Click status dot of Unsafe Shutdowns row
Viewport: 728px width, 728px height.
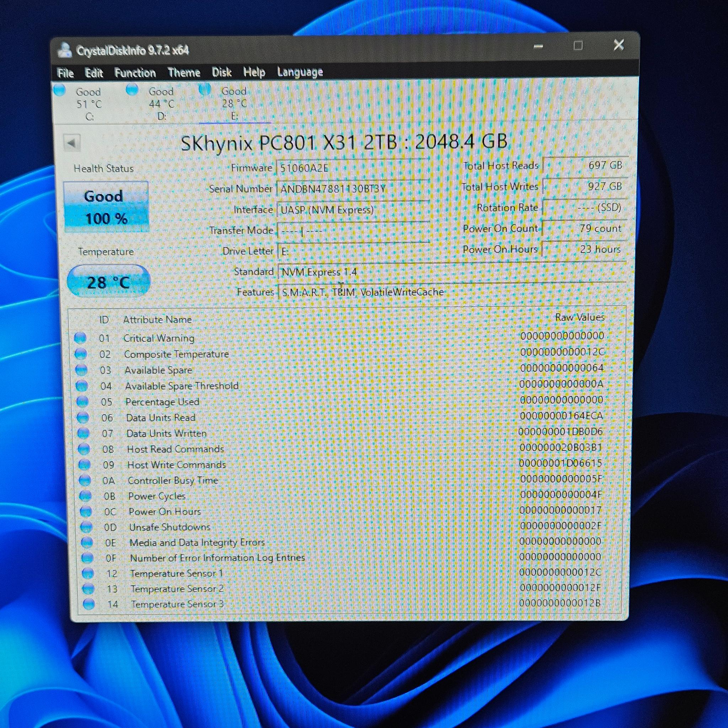[86, 527]
